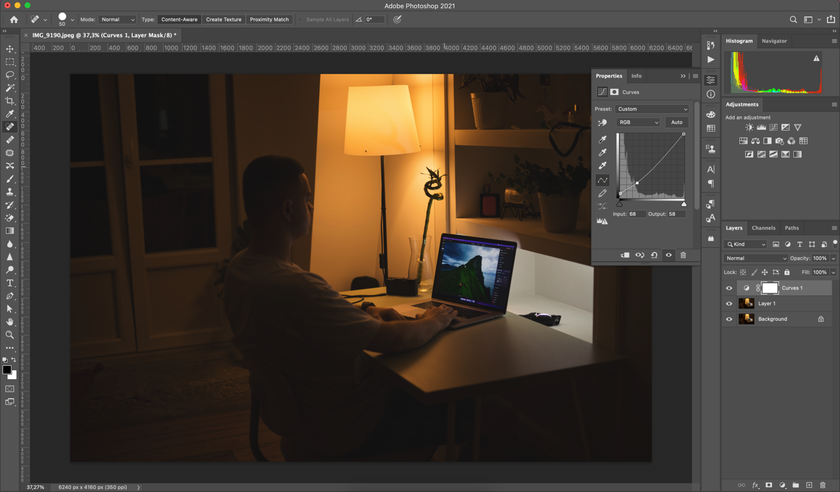The height and width of the screenshot is (492, 840).
Task: Click the Auto button in Curves
Action: (677, 122)
